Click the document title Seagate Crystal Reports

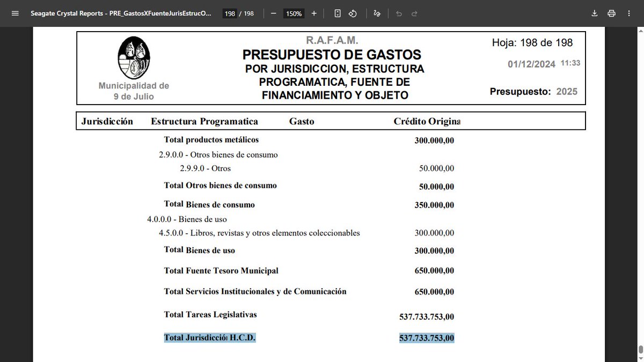tap(121, 13)
